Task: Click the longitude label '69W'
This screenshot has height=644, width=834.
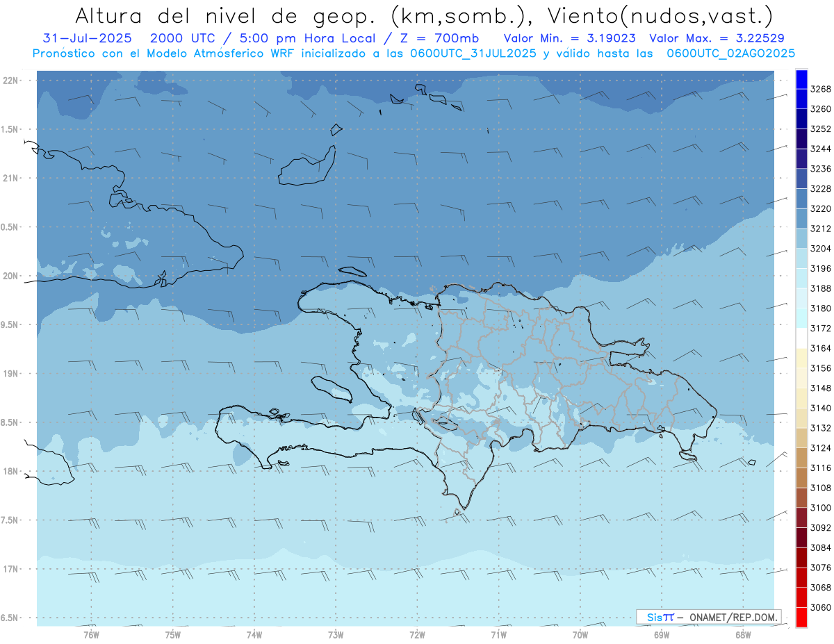Action: pos(662,635)
